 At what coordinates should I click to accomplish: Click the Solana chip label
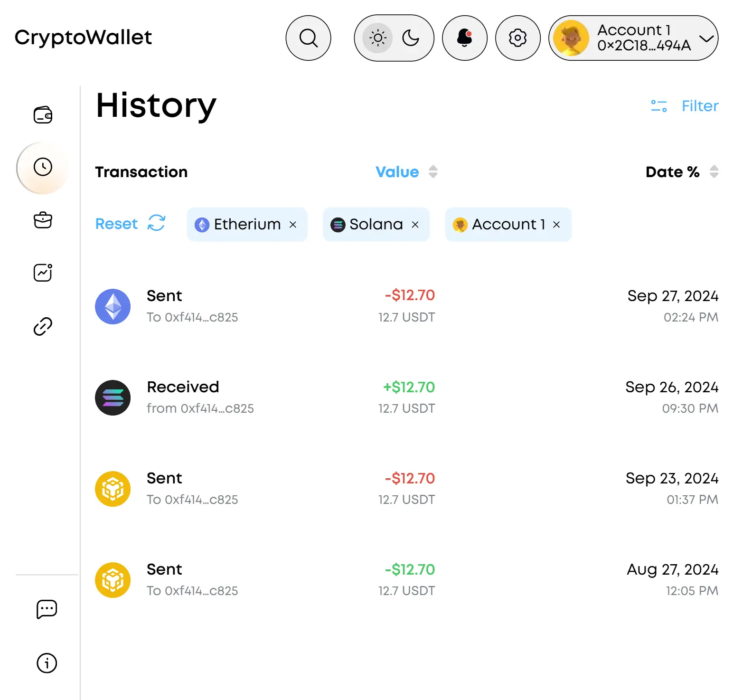point(376,224)
